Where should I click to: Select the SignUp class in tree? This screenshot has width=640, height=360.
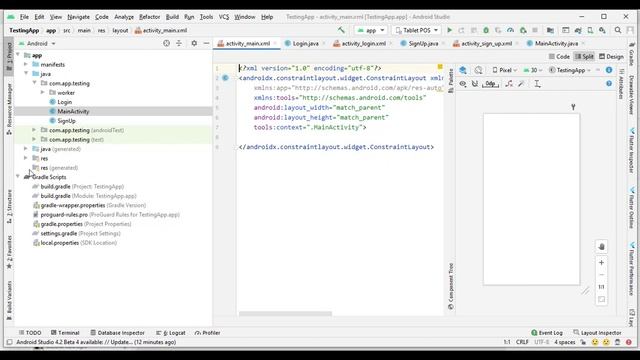click(66, 121)
